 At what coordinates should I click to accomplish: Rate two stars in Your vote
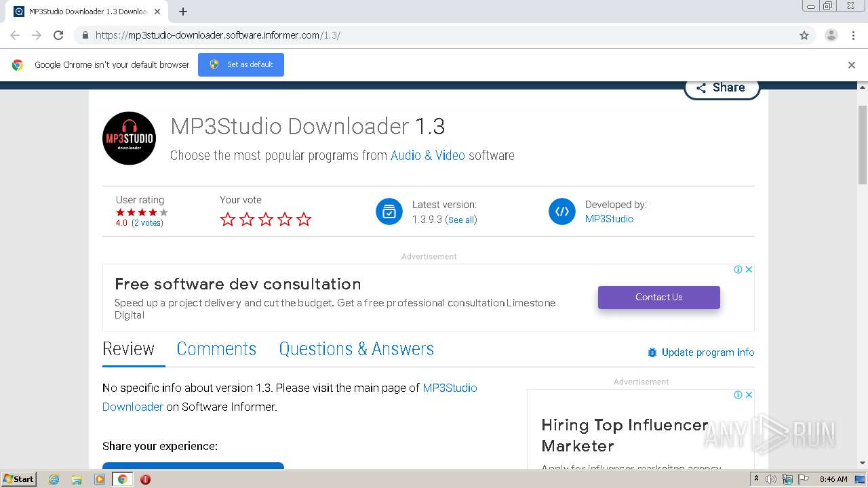click(x=247, y=219)
